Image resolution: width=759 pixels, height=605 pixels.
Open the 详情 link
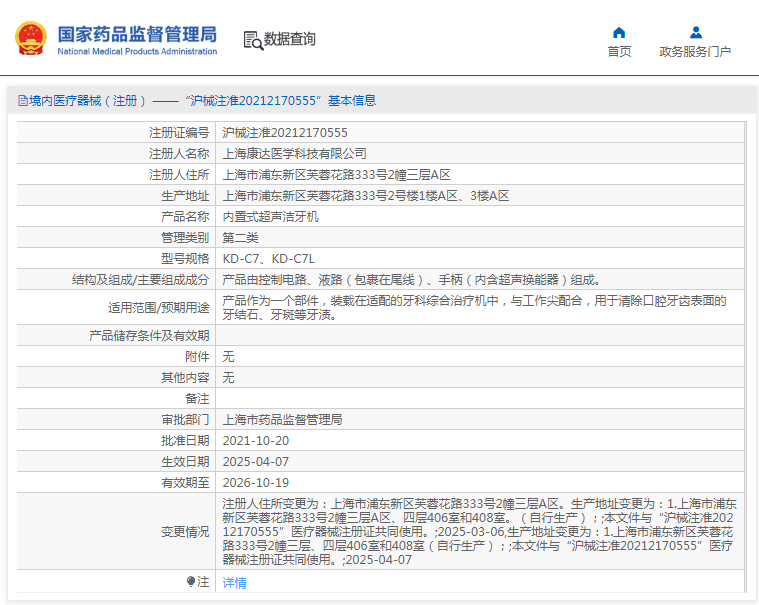[x=234, y=583]
